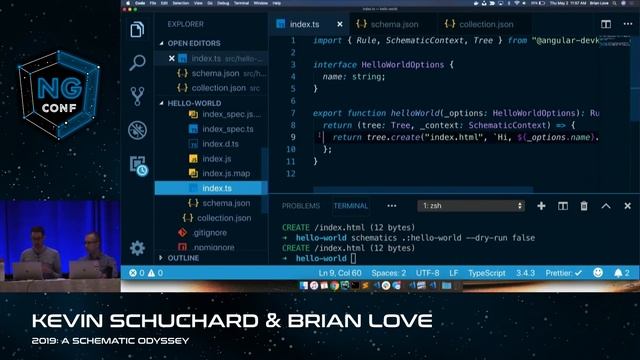Open Sublime Text from the macOS dock
Viewport: 640px width, 360px height.
[365, 286]
